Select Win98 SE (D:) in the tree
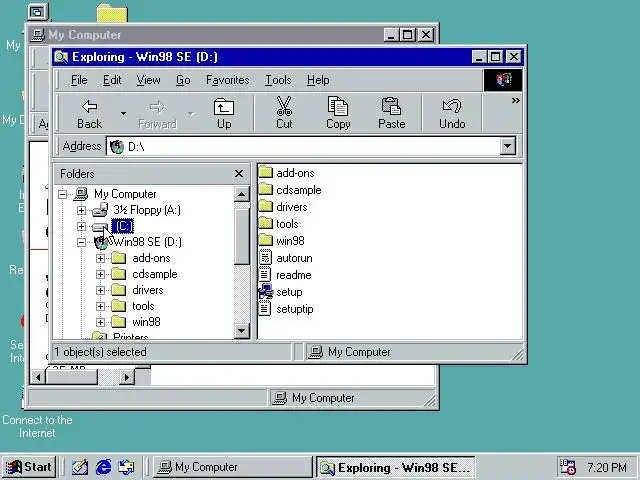 click(x=147, y=242)
